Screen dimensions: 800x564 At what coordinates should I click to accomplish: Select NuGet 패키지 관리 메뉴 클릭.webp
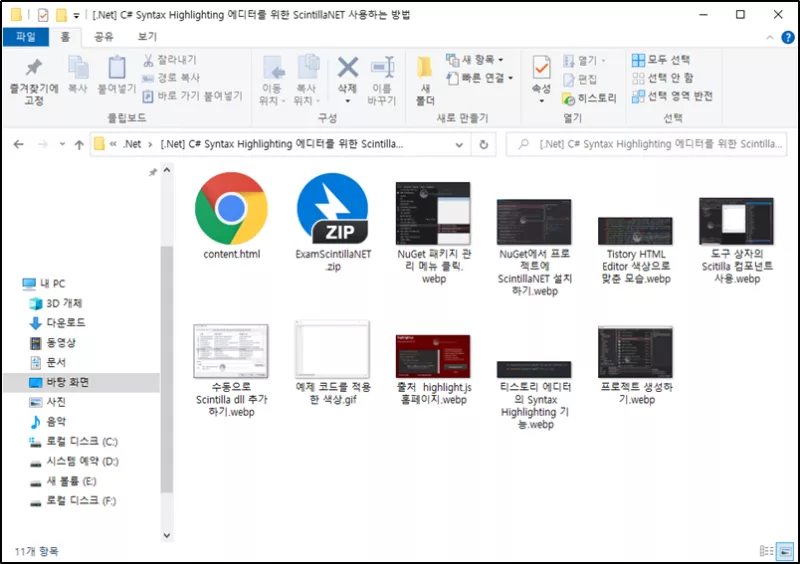[x=434, y=233]
